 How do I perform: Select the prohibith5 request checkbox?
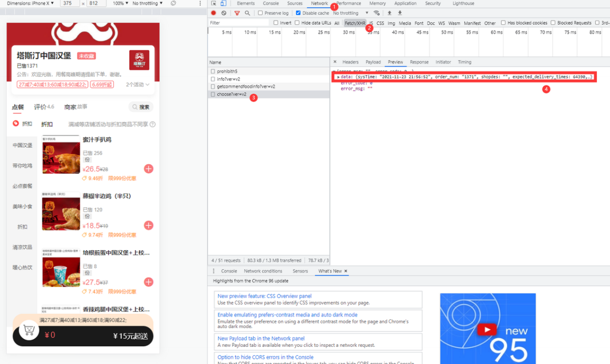(x=213, y=72)
